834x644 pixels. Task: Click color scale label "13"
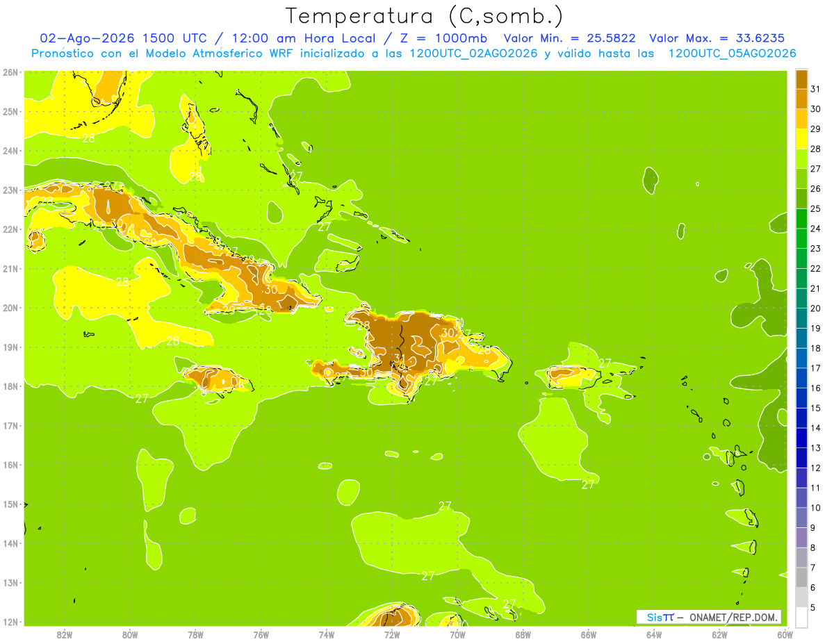(x=815, y=448)
